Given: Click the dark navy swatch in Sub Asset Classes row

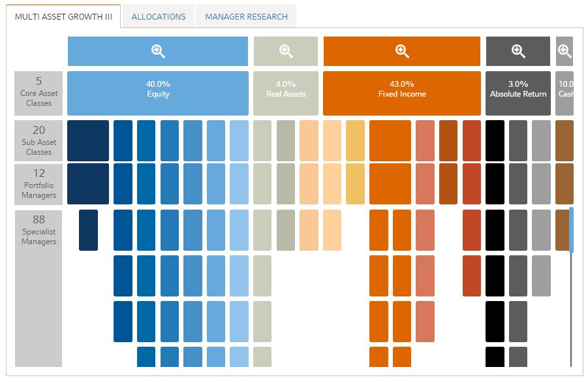Looking at the screenshot, I should [88, 140].
